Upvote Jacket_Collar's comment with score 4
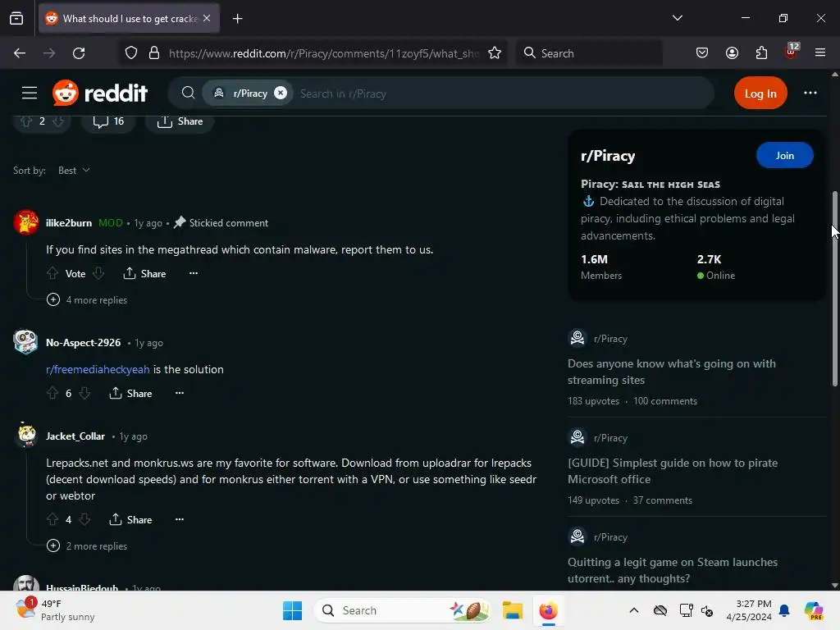The width and height of the screenshot is (840, 630). coord(52,520)
